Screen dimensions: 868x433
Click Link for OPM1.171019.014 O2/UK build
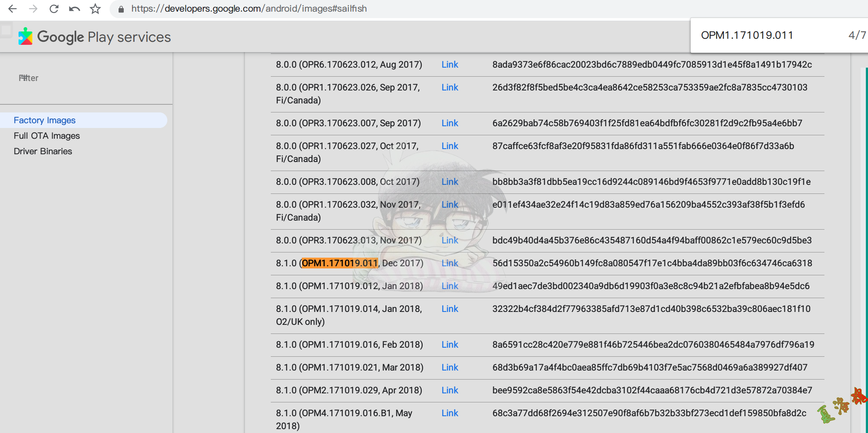(x=449, y=309)
